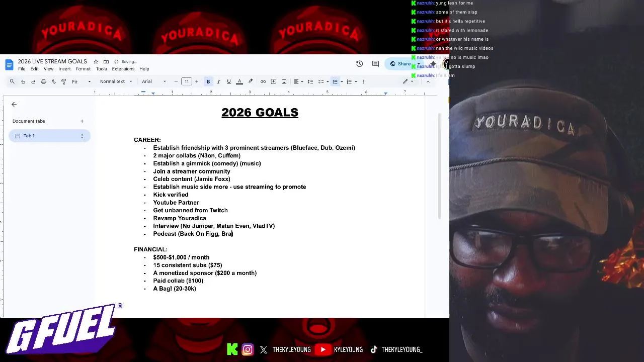Image resolution: width=644 pixels, height=362 pixels.
Task: Click the search menus magnifier icon
Action: [12, 81]
